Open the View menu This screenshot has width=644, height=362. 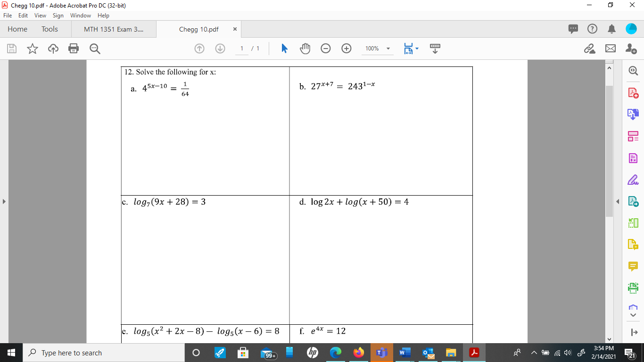pos(40,15)
